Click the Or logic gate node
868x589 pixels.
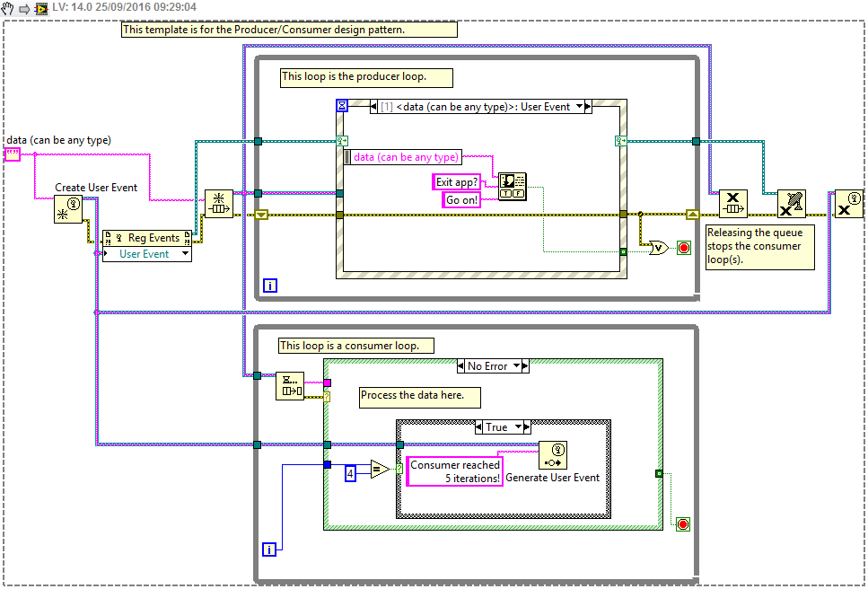pos(656,247)
